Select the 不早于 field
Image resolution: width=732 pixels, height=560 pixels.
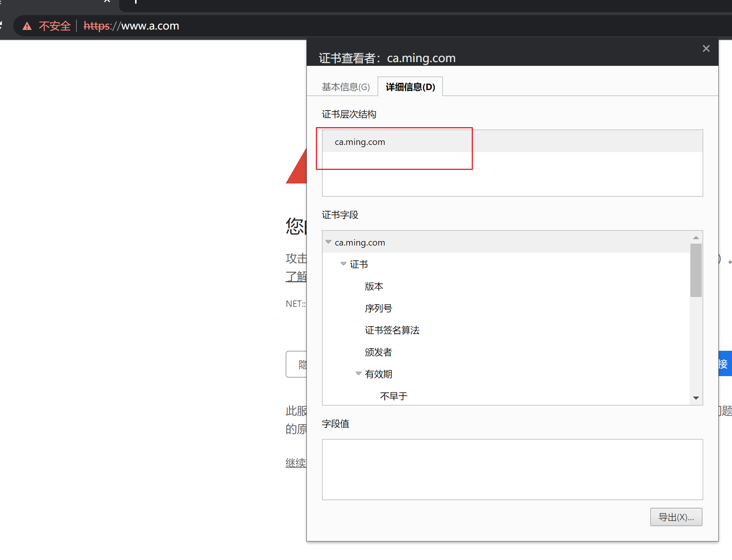tap(393, 396)
